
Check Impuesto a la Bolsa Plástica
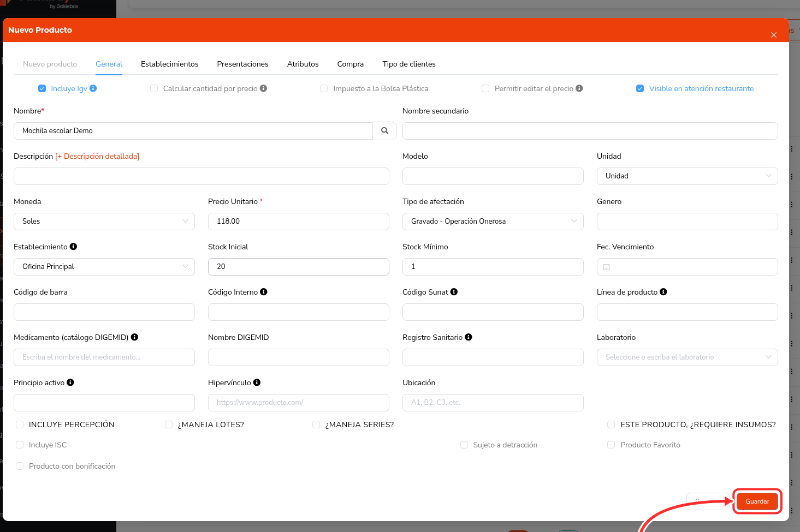pyautogui.click(x=324, y=88)
